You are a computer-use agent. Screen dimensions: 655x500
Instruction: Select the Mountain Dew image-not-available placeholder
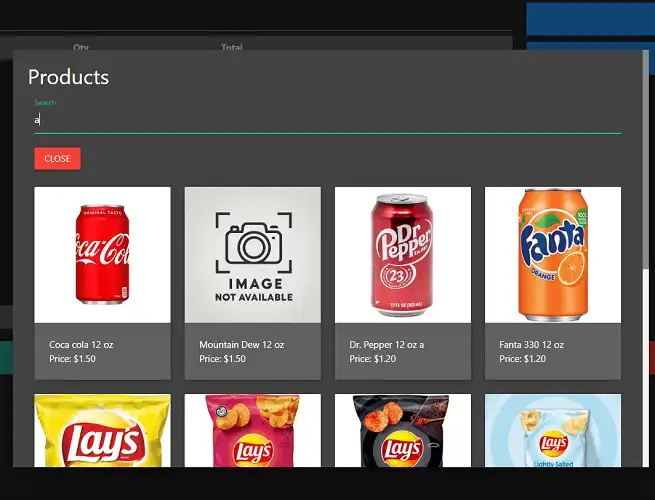(x=252, y=254)
